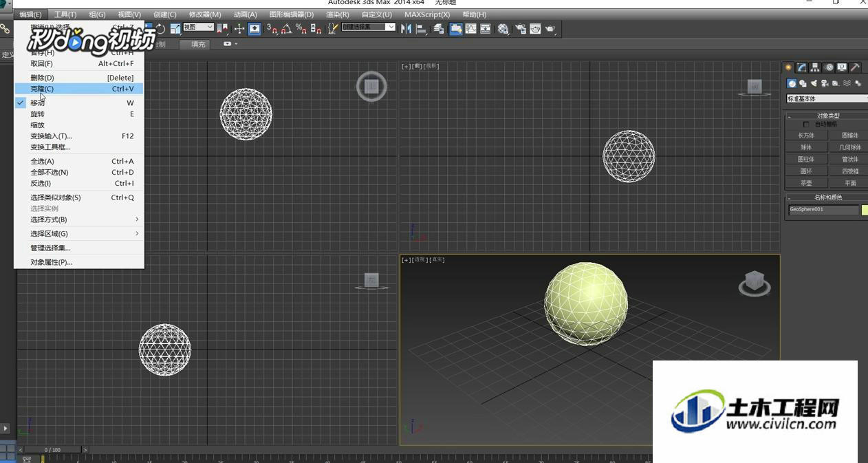Open Render Setup from the toolbar

pyautogui.click(x=521, y=28)
